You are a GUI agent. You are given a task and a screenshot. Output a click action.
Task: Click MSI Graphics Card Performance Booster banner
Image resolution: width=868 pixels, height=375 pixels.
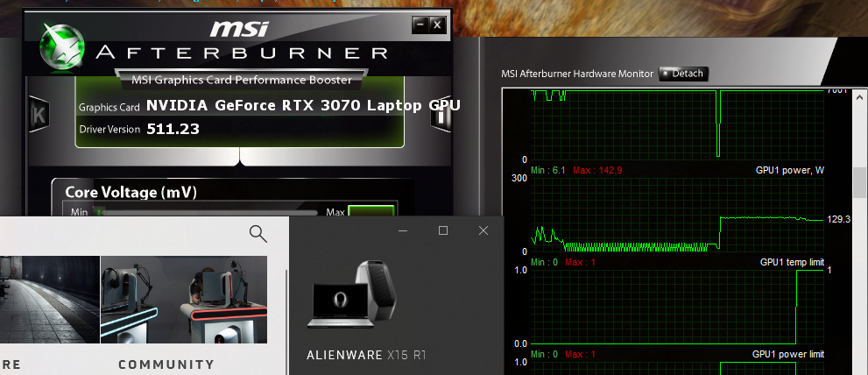[x=242, y=81]
